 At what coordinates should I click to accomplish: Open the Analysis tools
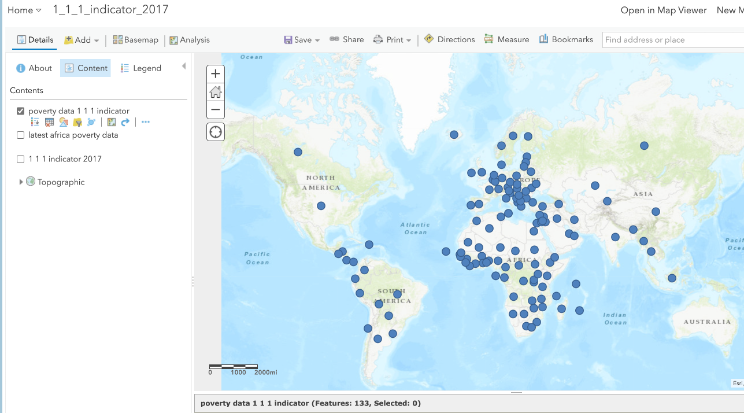pyautogui.click(x=189, y=40)
